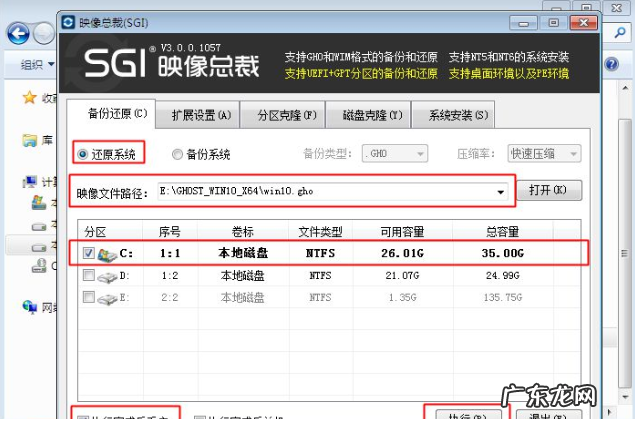Viewport: 635px width, 425px height.
Task: Click the 26.01G free space cell
Action: (402, 253)
